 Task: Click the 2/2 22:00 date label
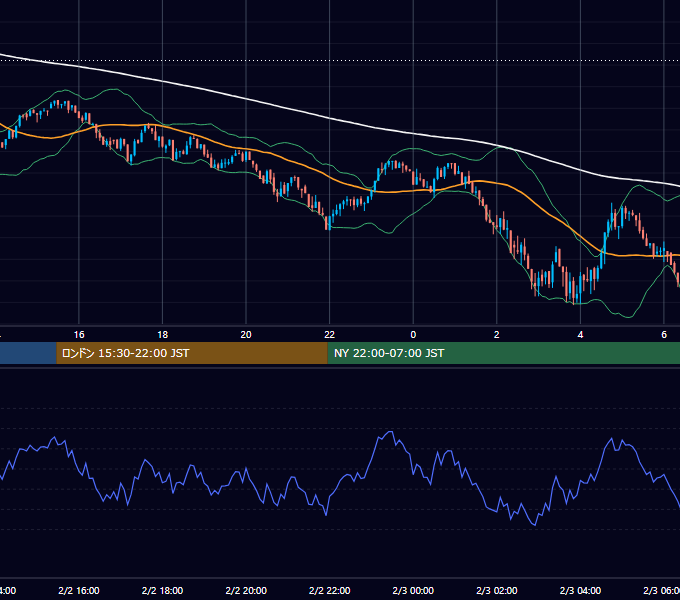pos(330,591)
